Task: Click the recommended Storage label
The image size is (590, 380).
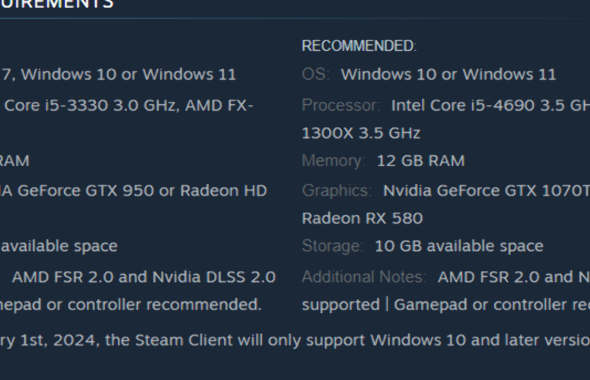Action: pos(332,246)
